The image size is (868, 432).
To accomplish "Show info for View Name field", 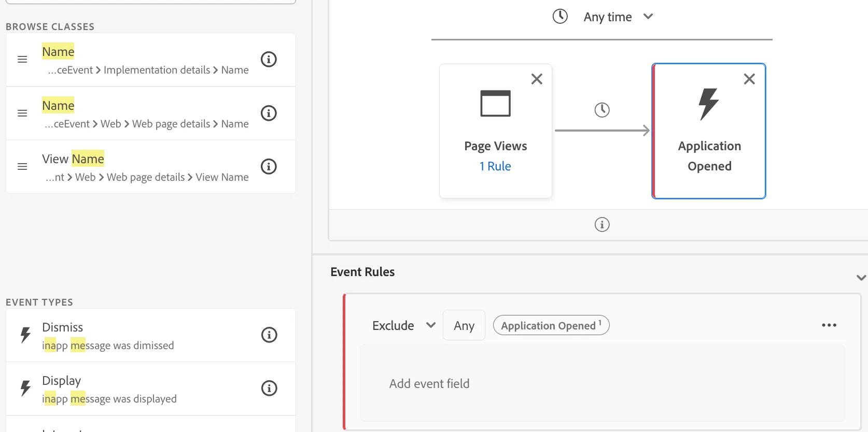I will tap(269, 166).
